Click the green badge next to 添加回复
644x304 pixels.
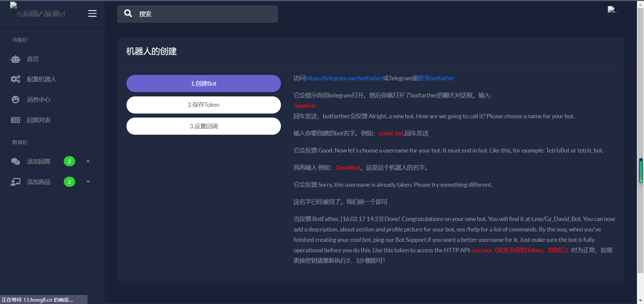point(69,161)
